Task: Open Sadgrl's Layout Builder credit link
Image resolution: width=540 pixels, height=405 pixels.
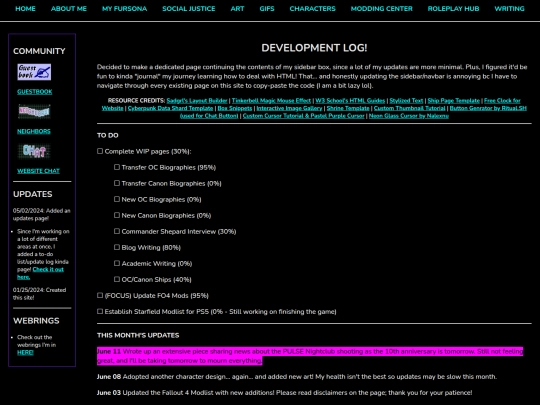Action: click(197, 101)
